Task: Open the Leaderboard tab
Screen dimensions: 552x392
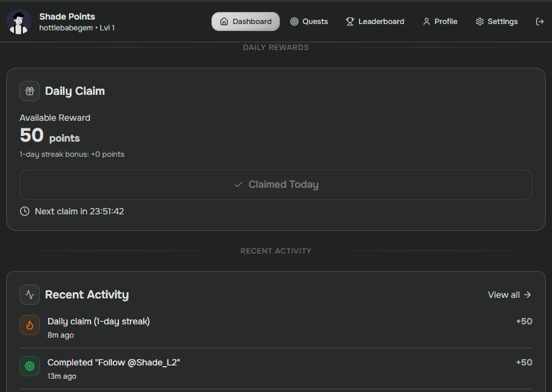Action: 375,21
